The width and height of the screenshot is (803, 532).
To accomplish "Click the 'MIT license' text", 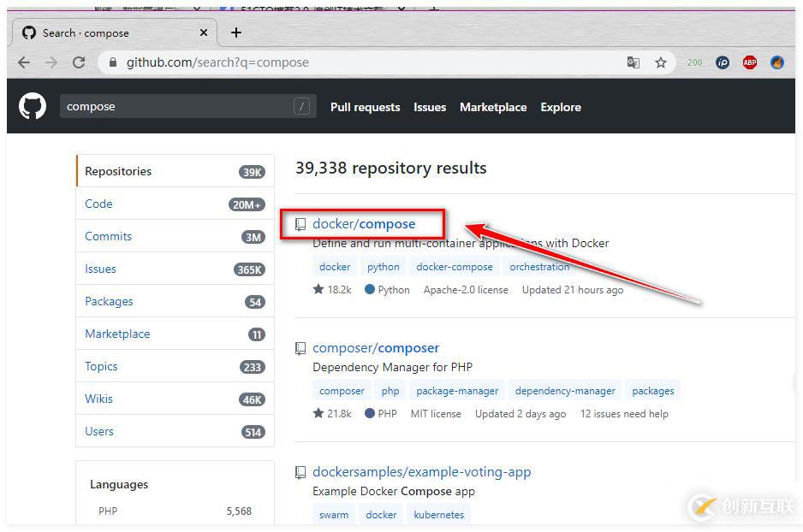I will tap(436, 413).
